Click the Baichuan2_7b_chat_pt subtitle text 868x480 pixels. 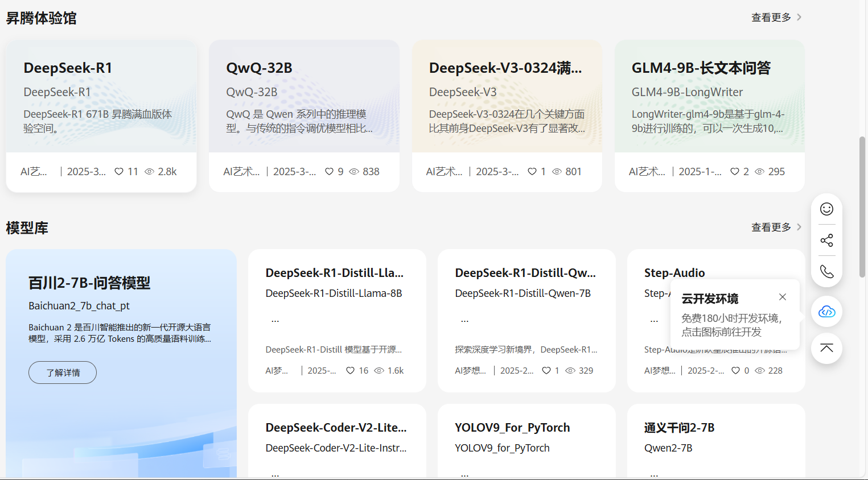pos(79,306)
